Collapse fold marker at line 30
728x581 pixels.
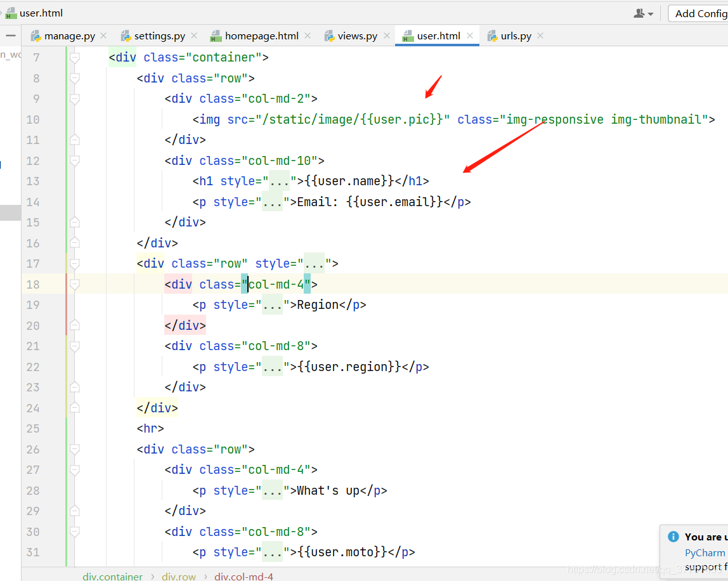[x=74, y=532]
